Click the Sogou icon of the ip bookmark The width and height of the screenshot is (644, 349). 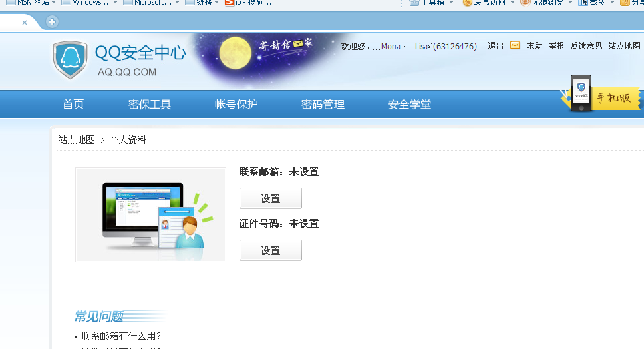coord(229,3)
